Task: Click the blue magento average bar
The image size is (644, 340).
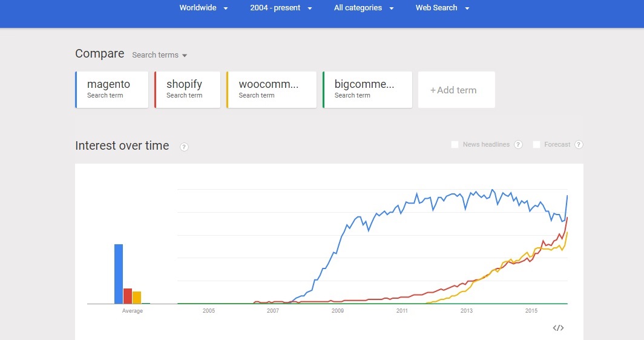Action: coord(118,274)
